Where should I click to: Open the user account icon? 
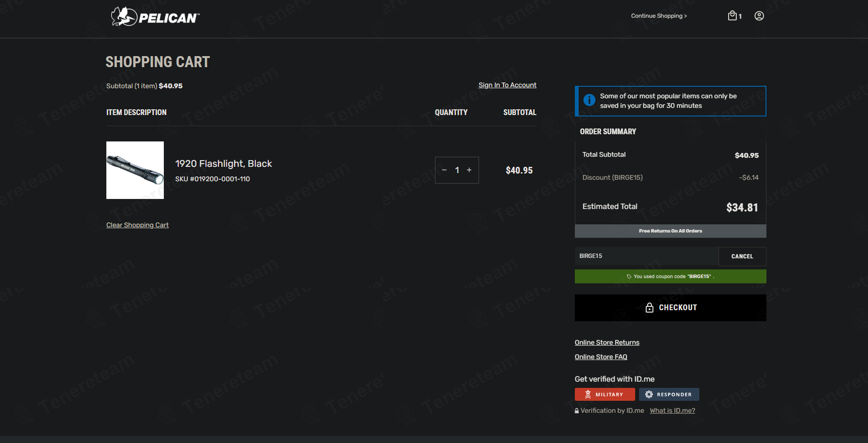point(759,16)
